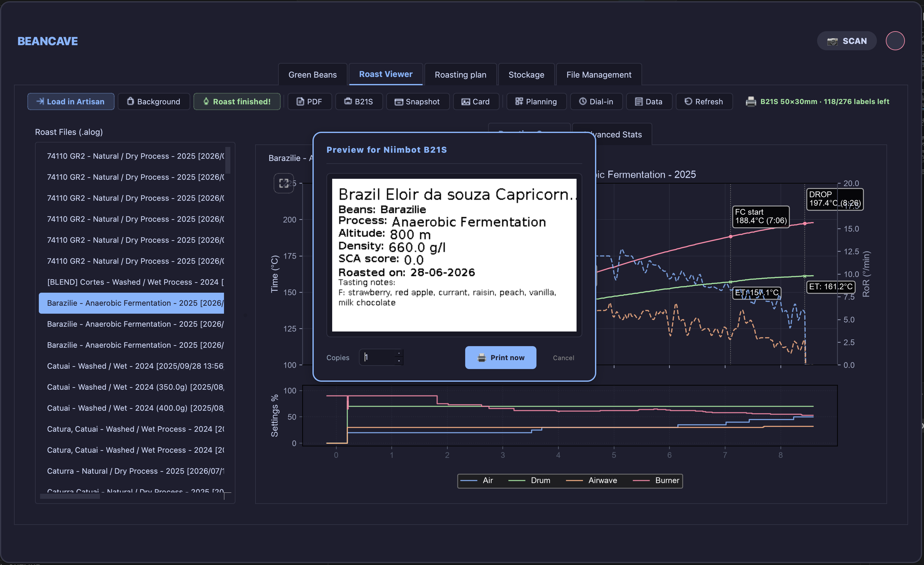Toggle the Air series in the legend
The width and height of the screenshot is (924, 565).
coord(477,481)
